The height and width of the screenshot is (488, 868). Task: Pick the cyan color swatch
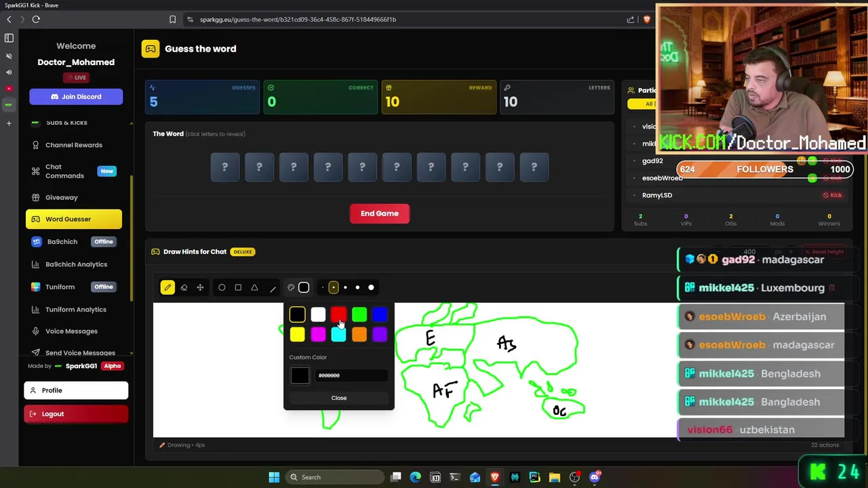(338, 334)
